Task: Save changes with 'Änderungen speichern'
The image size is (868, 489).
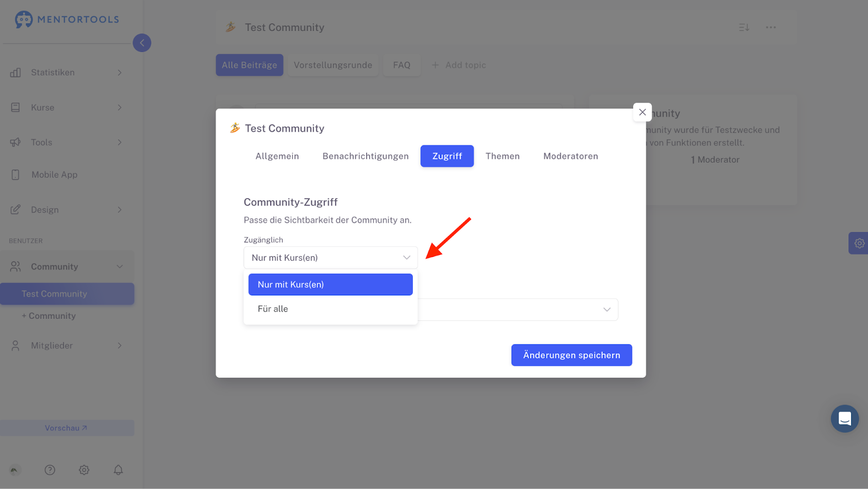Action: pyautogui.click(x=571, y=355)
